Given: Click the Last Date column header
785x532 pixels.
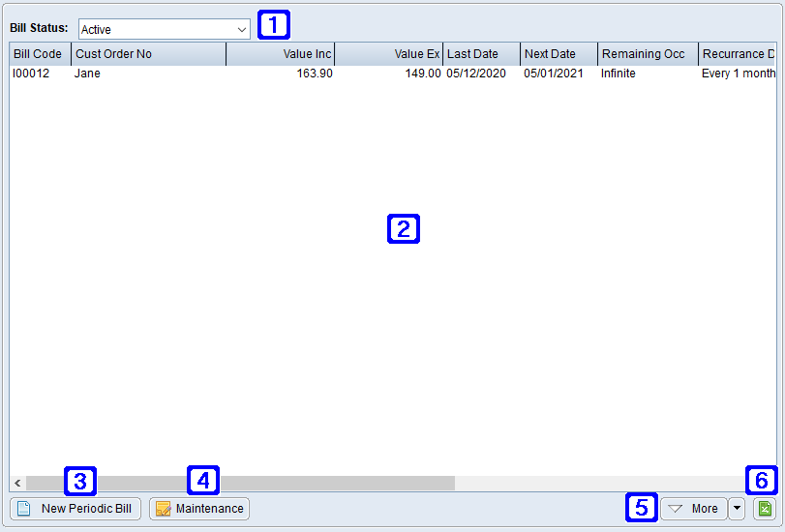Looking at the screenshot, I should pyautogui.click(x=481, y=54).
